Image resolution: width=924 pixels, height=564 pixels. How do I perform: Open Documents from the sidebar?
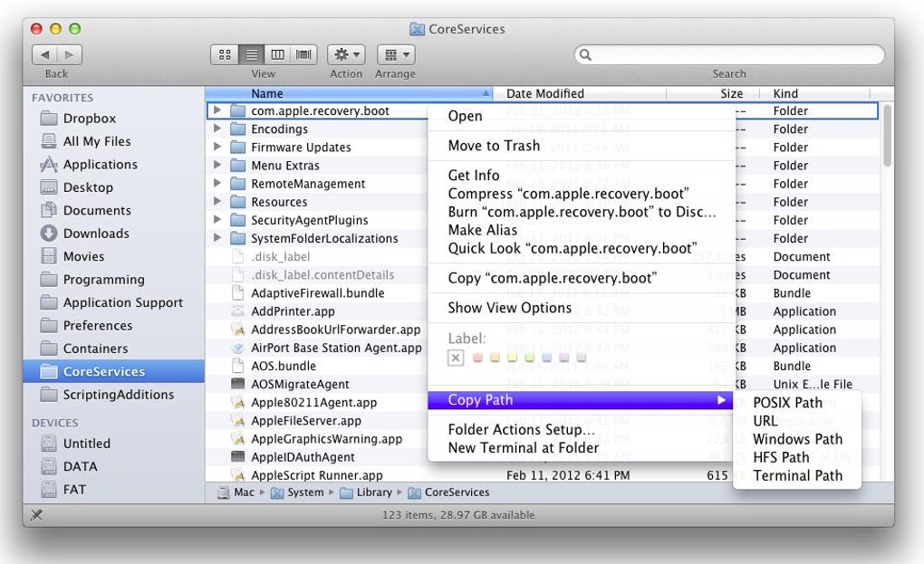coord(114,210)
